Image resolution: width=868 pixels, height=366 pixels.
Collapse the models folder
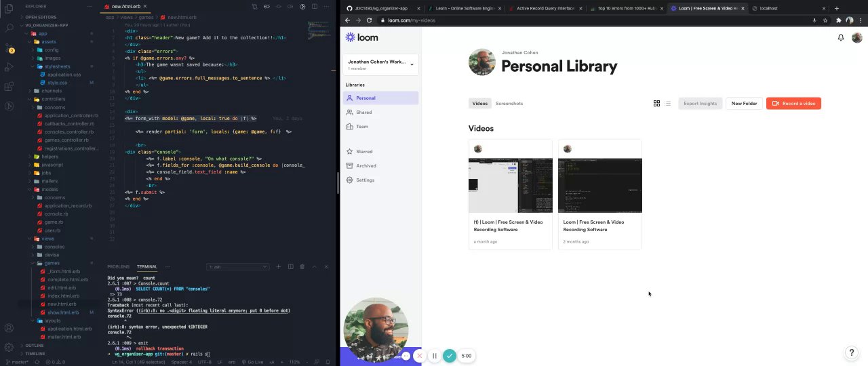(50, 189)
